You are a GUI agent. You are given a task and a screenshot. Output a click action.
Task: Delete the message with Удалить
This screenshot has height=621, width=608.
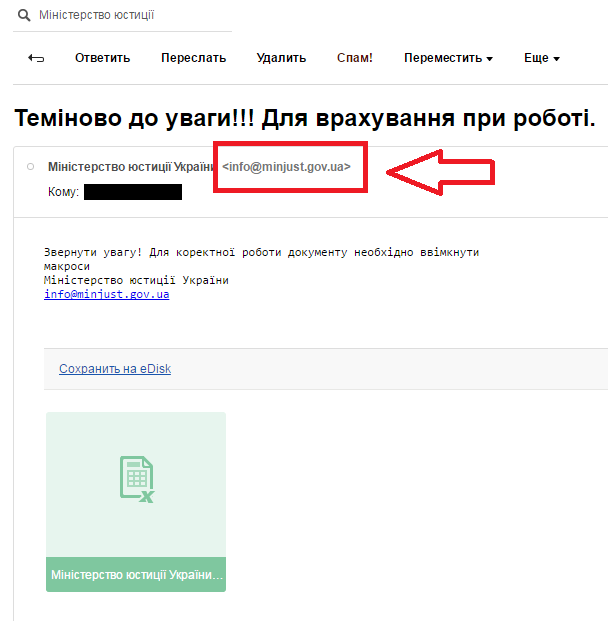click(281, 58)
